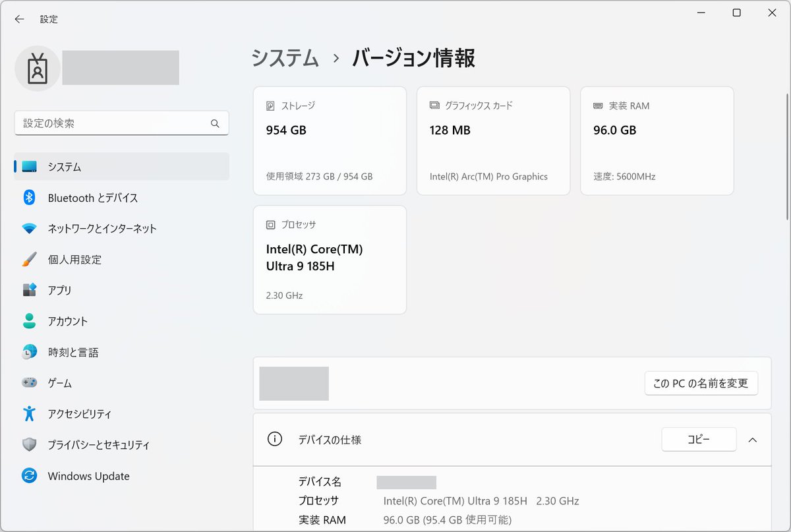Collapse the デバイスの仕様 section chevron

(x=753, y=440)
